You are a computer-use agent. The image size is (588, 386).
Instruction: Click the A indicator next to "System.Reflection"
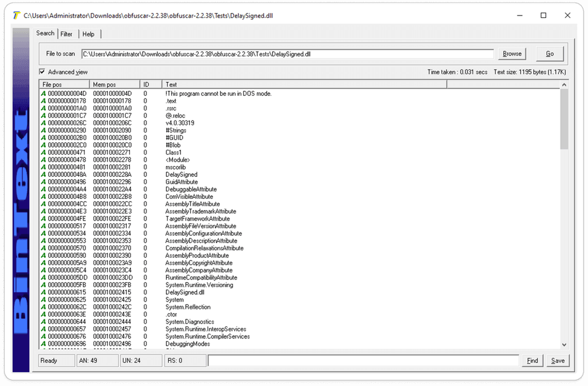point(42,307)
